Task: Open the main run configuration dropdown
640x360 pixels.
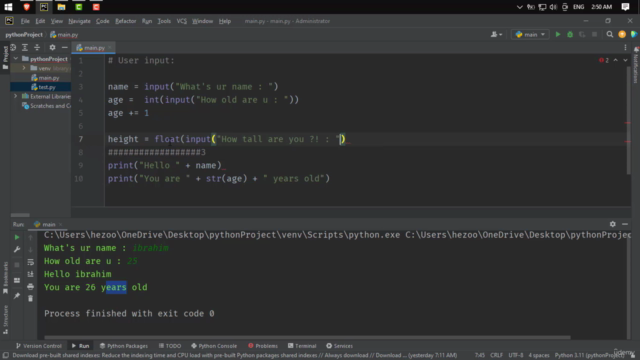Action: [x=530, y=35]
